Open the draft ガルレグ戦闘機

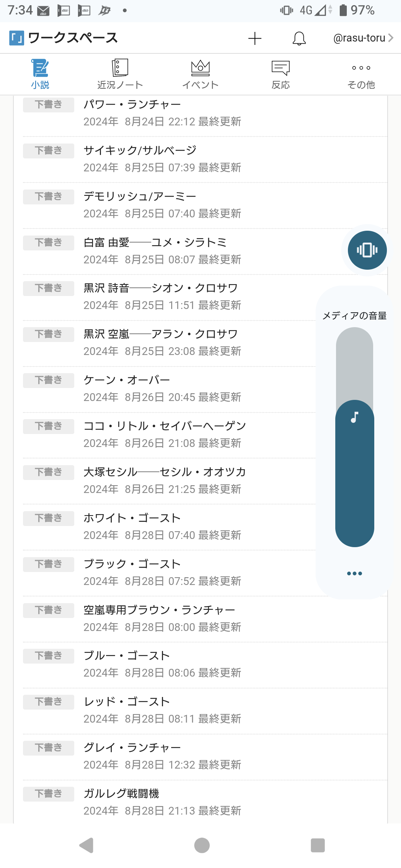pos(121,793)
